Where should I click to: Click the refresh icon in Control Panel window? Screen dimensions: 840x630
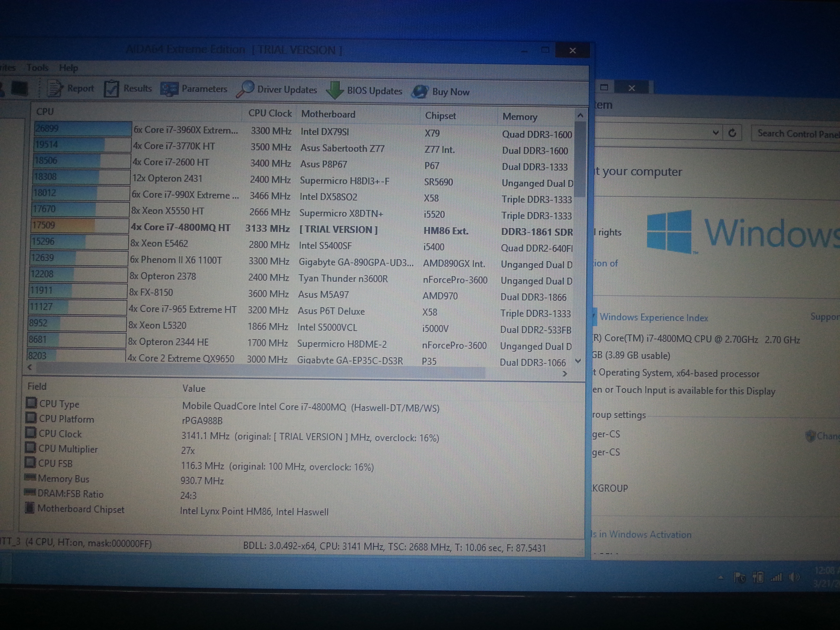pyautogui.click(x=732, y=133)
